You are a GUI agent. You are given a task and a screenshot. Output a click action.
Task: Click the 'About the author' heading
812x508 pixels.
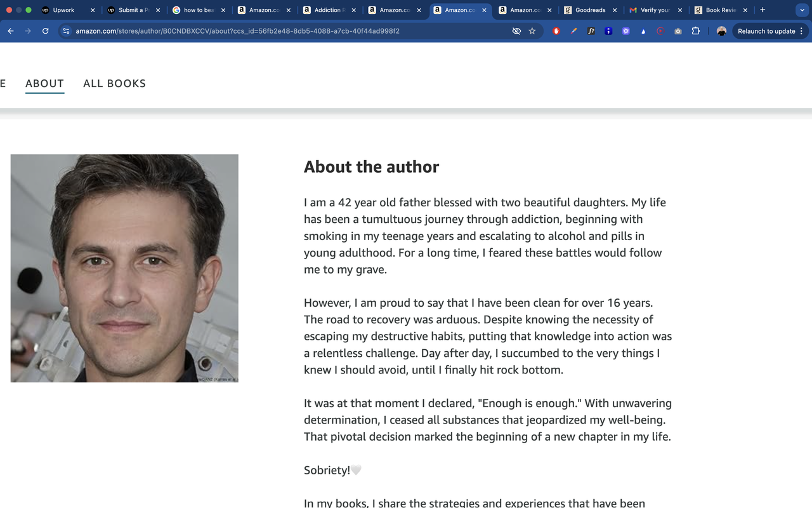click(371, 167)
